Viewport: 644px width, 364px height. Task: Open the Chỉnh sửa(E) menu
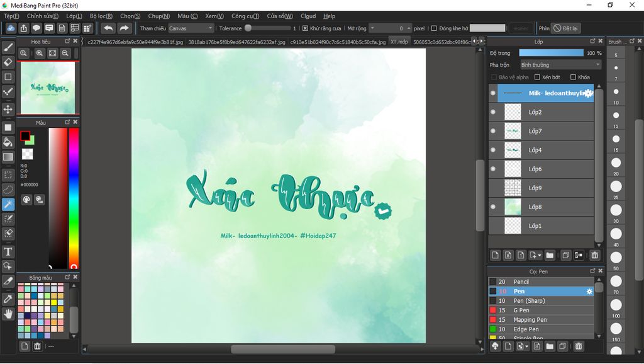point(43,16)
